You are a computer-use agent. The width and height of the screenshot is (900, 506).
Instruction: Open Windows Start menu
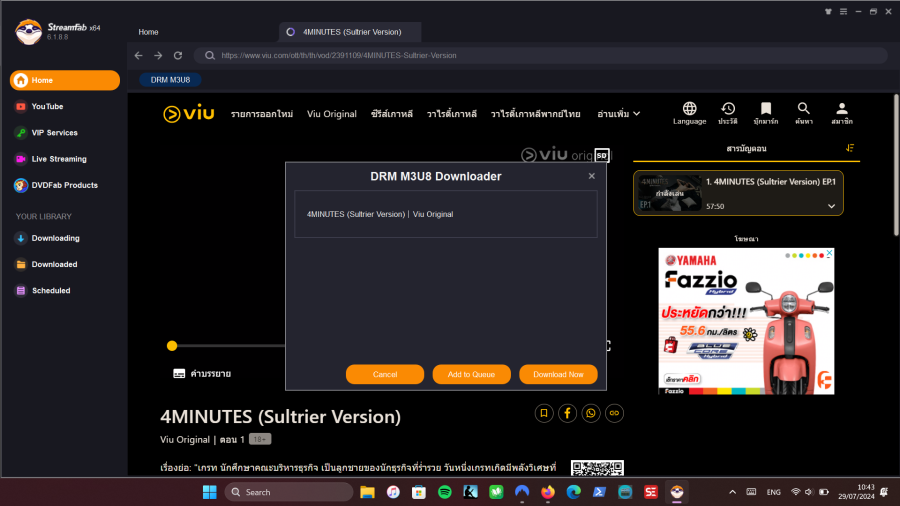pos(210,492)
